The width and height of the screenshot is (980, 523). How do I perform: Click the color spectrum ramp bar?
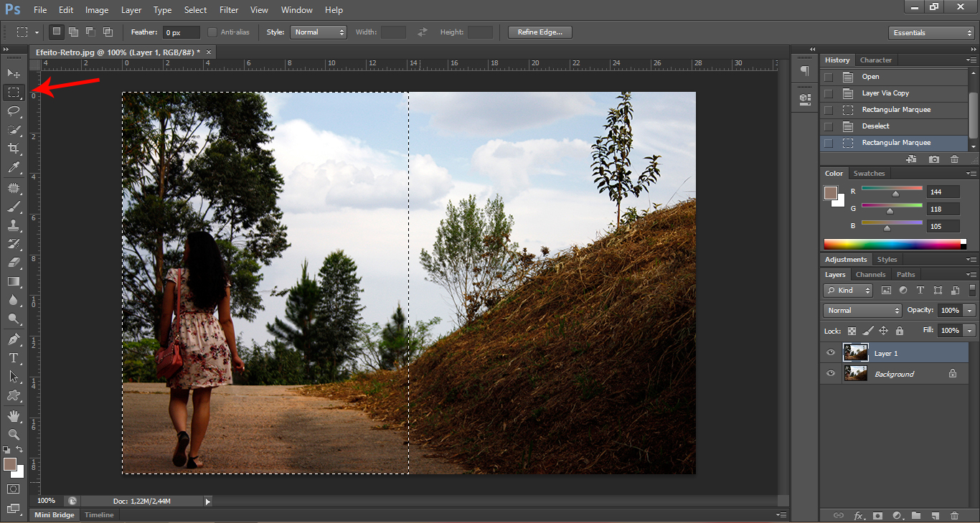pyautogui.click(x=892, y=244)
